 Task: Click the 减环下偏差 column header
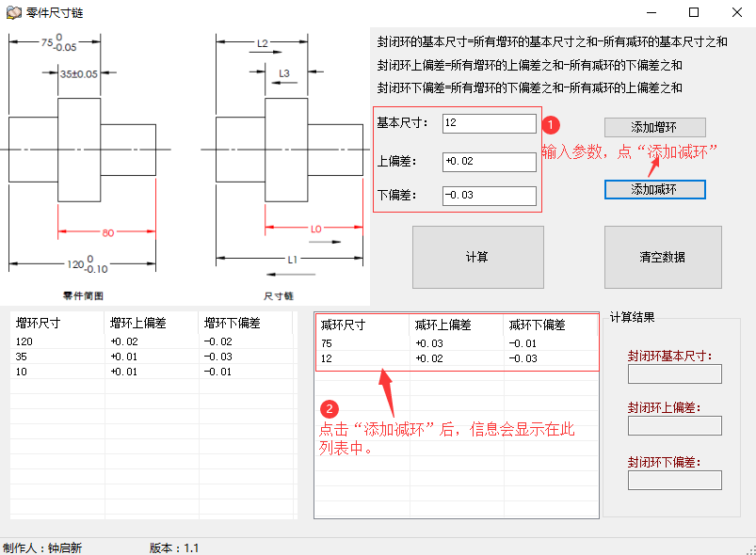(551, 325)
